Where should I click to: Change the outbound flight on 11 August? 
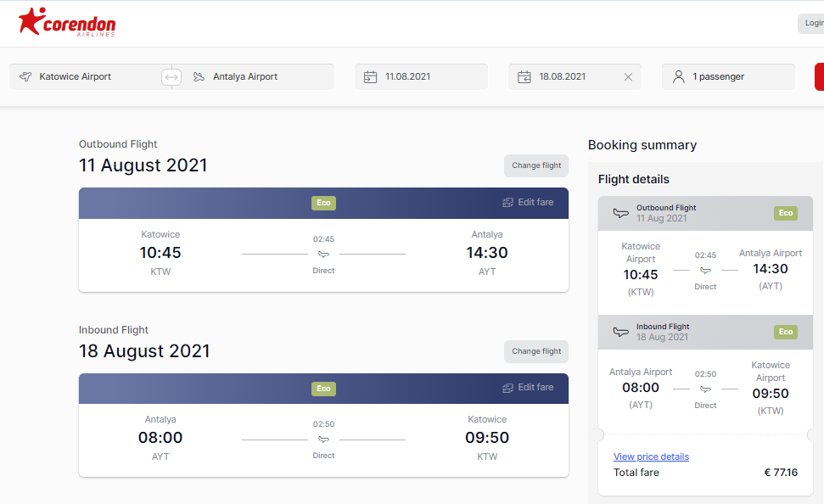tap(536, 165)
